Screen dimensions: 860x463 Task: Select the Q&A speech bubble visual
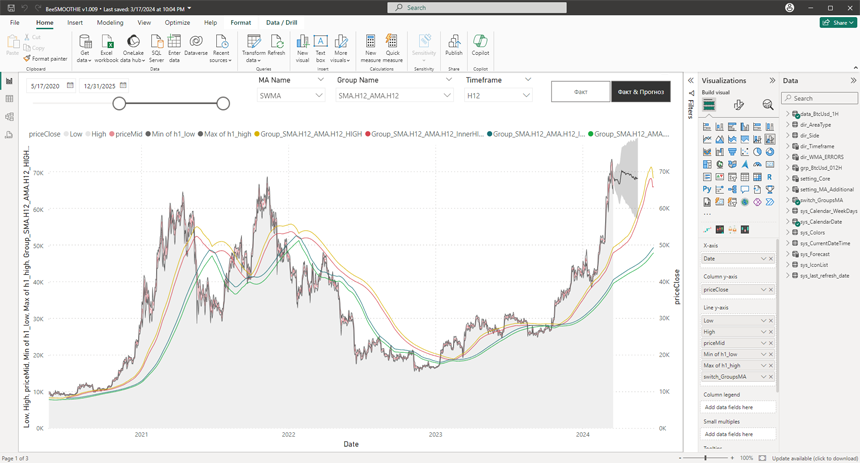(x=745, y=189)
